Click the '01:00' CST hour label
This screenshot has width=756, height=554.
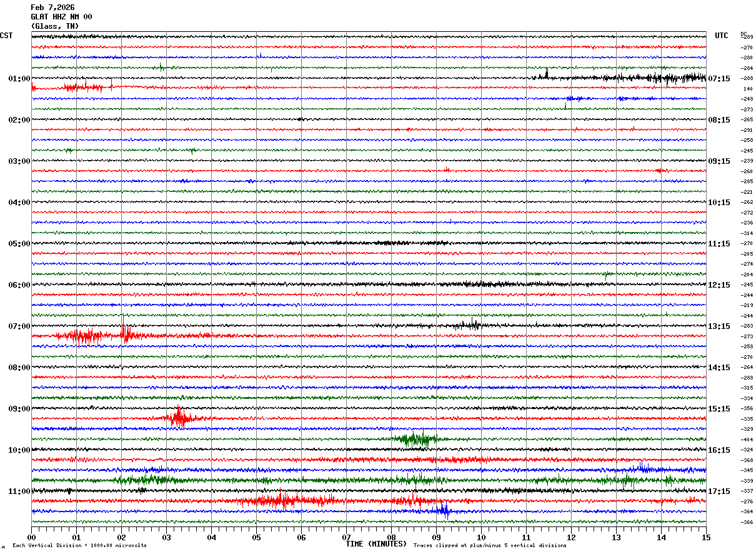pyautogui.click(x=19, y=79)
